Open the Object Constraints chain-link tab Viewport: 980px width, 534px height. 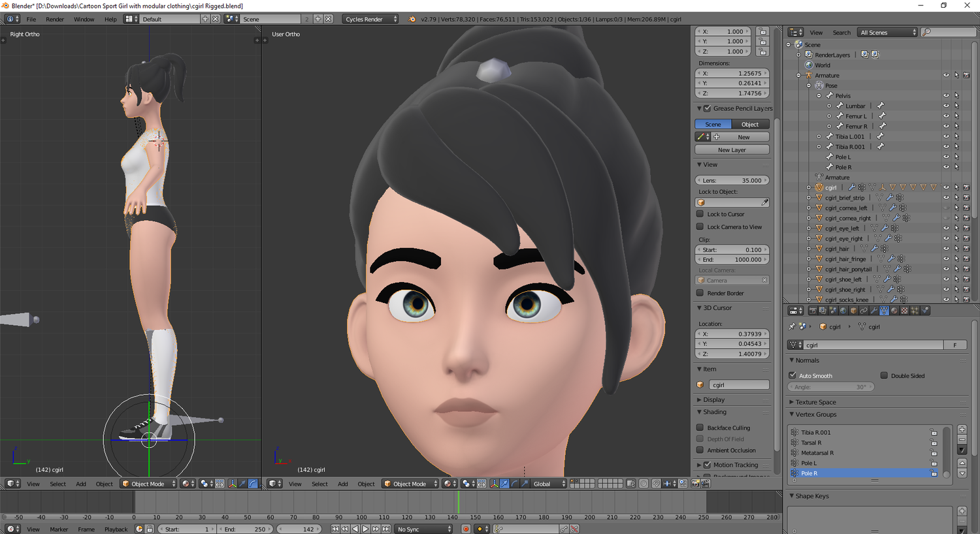coord(864,311)
